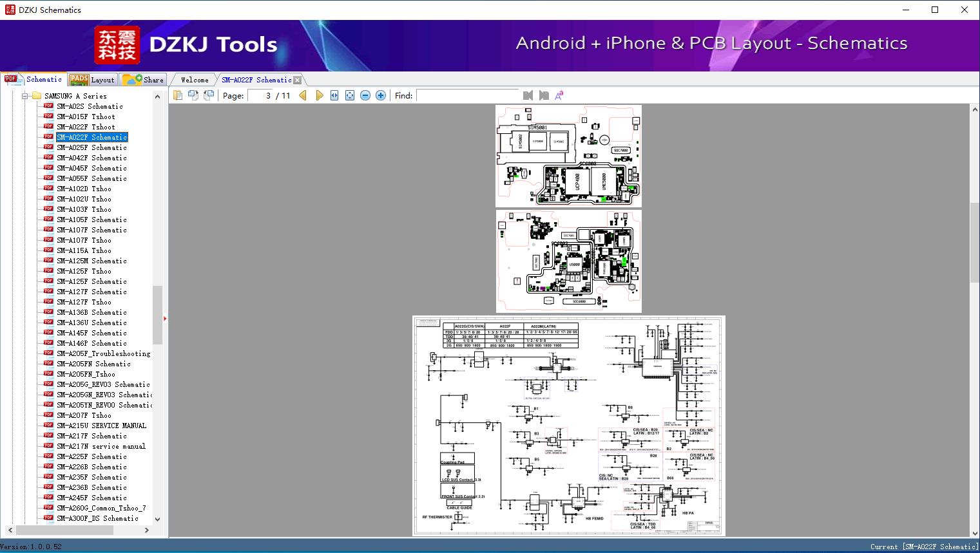The image size is (980, 553).
Task: Open SM-A055F Schematic in the tree
Action: coord(91,178)
